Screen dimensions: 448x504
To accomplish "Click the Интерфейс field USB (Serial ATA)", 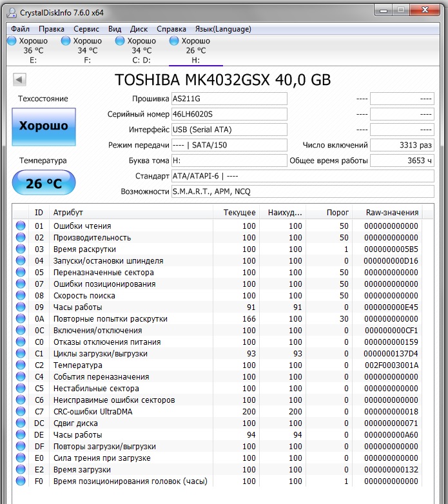I will click(x=229, y=130).
